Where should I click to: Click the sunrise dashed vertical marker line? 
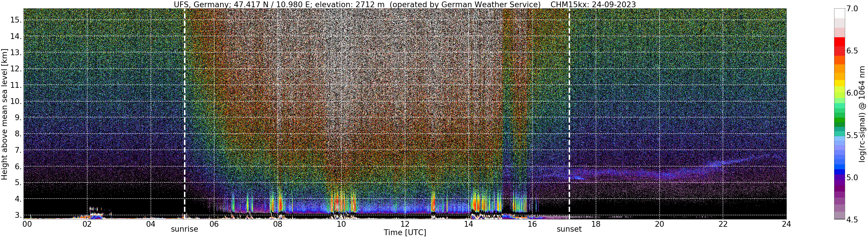[185, 114]
